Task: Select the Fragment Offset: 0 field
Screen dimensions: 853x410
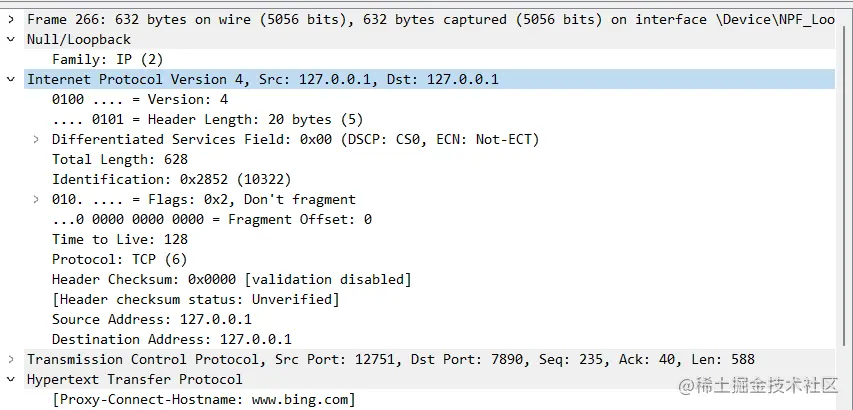Action: click(x=212, y=220)
